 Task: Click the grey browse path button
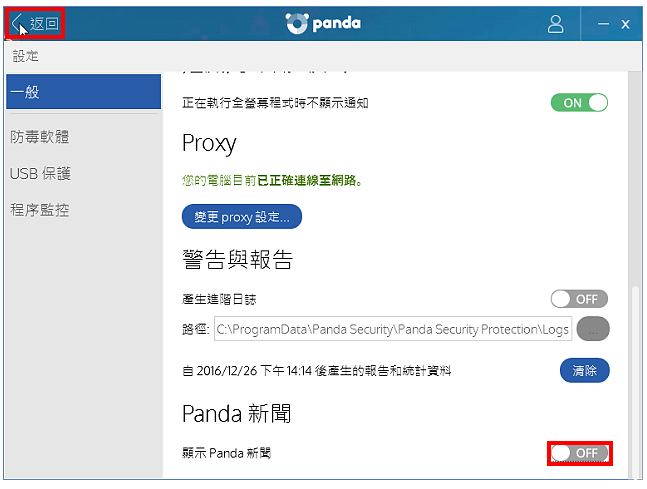(593, 329)
